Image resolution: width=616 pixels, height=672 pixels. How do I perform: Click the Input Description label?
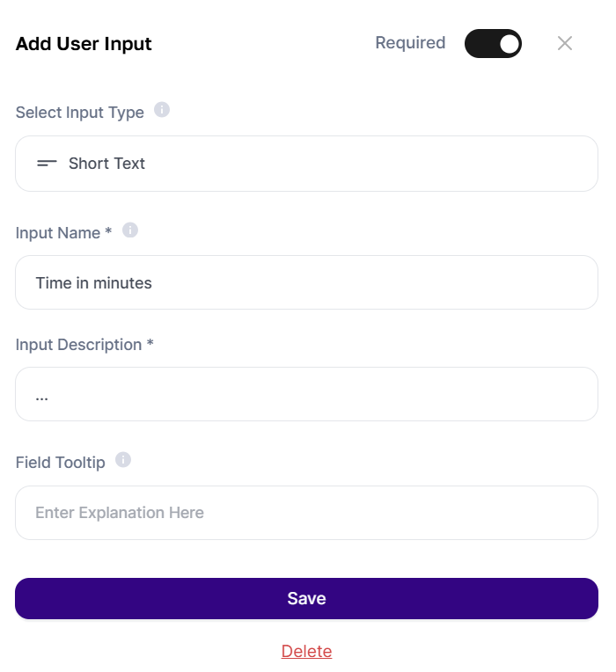78,345
